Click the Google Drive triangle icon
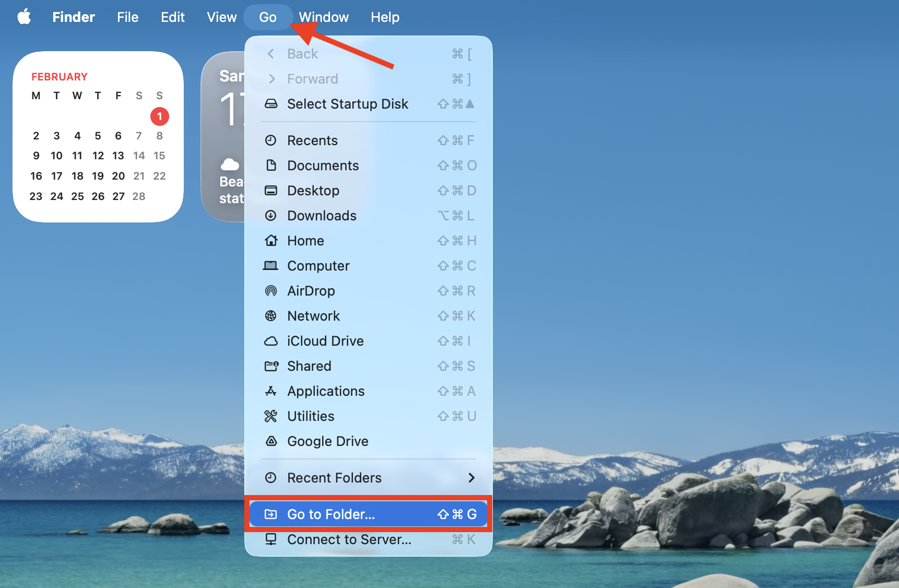 coord(271,441)
